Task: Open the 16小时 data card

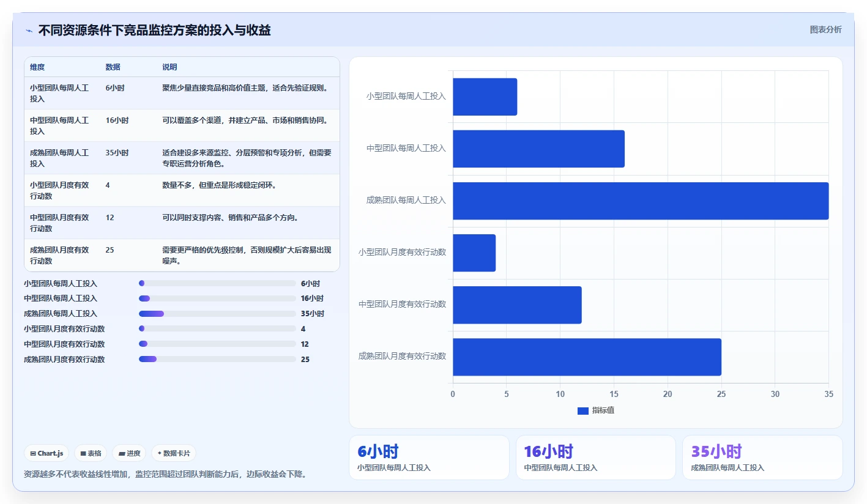Action: tap(596, 458)
